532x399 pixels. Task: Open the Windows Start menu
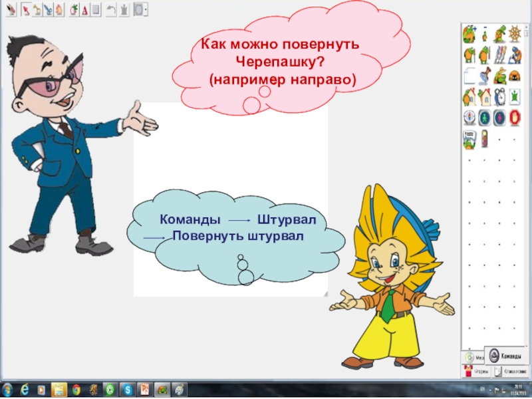7,390
